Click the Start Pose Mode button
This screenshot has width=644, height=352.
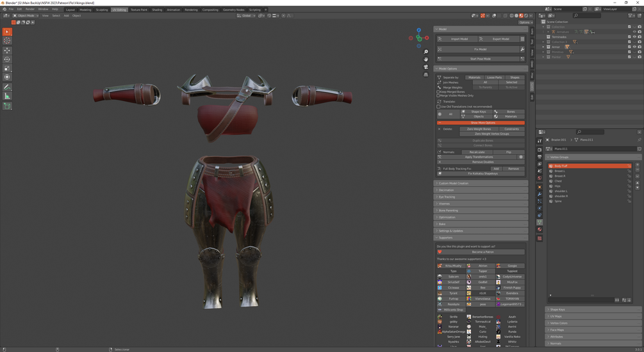tap(478, 59)
